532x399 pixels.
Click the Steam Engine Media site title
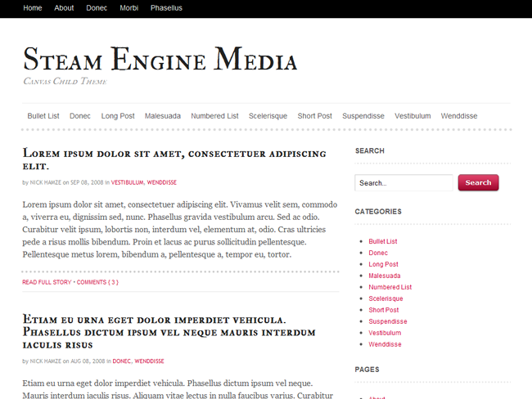pyautogui.click(x=160, y=59)
